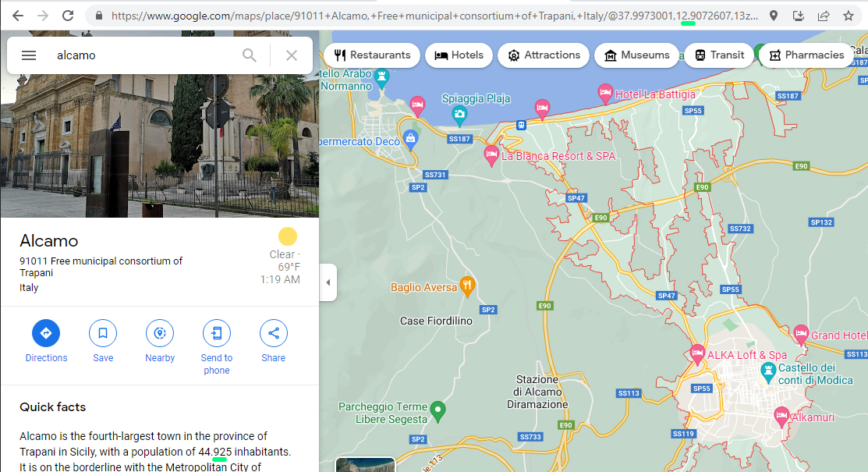Click the Alkamuri hotel marker
The image size is (868, 472).
(781, 417)
